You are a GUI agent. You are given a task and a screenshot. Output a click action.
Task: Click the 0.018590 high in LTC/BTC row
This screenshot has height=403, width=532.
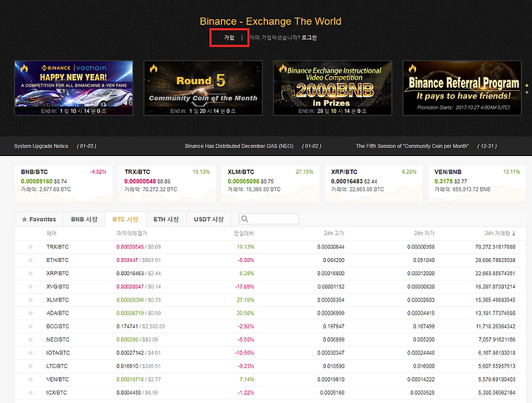[333, 366]
